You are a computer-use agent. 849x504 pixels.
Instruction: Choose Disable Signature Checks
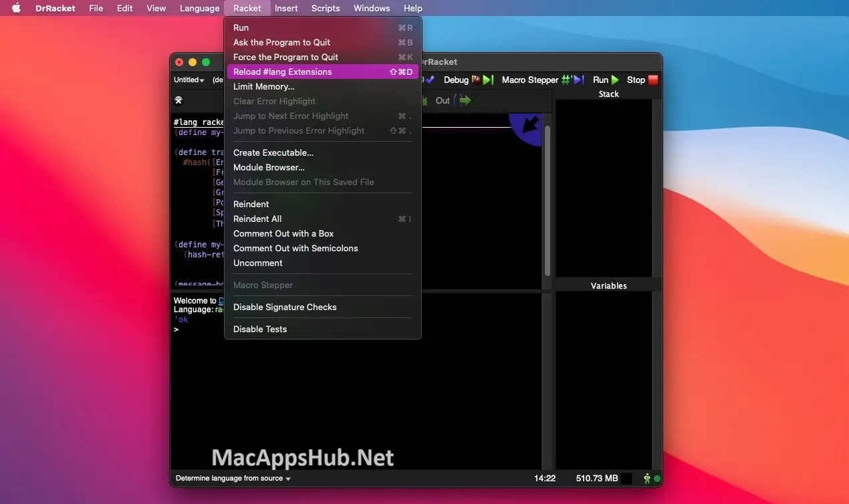323,307
